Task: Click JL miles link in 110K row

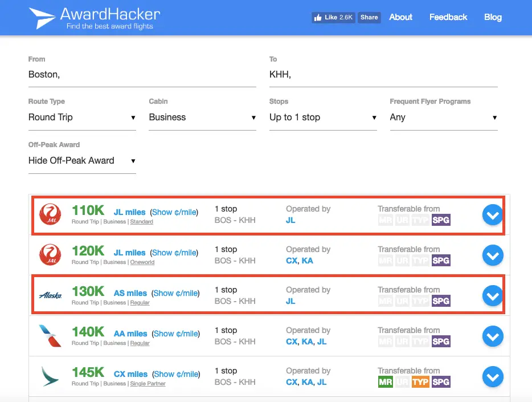Action: point(129,212)
